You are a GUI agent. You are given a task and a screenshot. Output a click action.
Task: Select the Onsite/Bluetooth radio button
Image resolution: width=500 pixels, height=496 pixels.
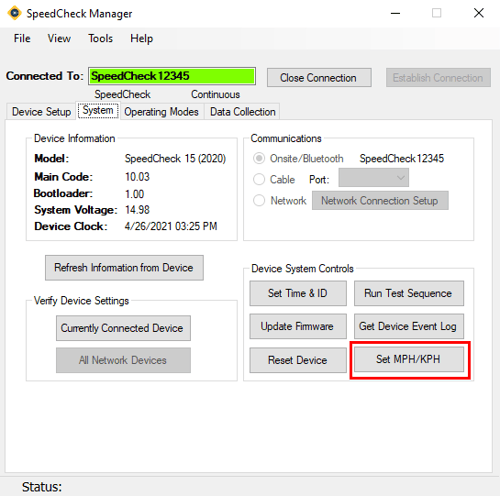(259, 158)
